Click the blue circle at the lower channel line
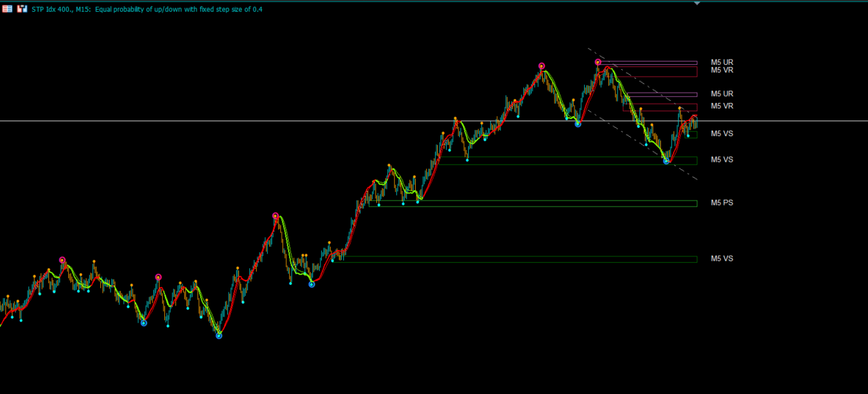Image resolution: width=868 pixels, height=394 pixels. point(666,161)
